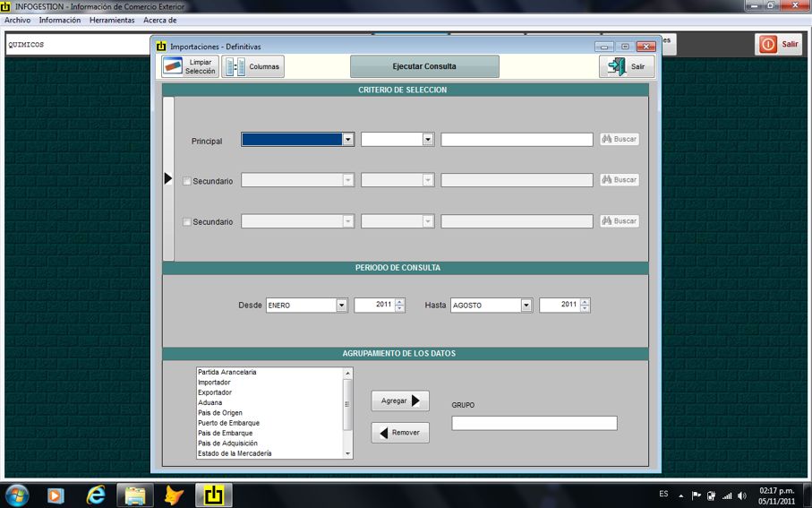Click the Salir door icon in dialog

click(617, 66)
